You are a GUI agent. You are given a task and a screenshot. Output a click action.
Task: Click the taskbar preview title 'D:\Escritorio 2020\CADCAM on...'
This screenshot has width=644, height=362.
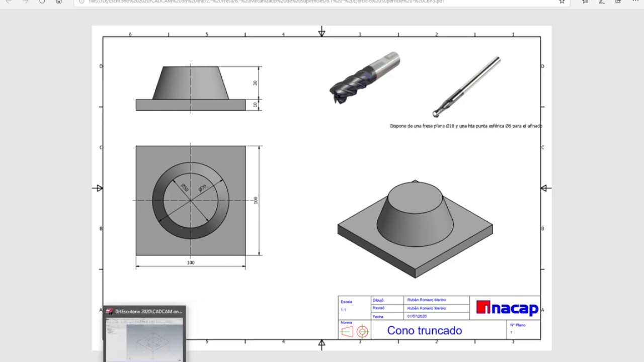[x=149, y=312]
